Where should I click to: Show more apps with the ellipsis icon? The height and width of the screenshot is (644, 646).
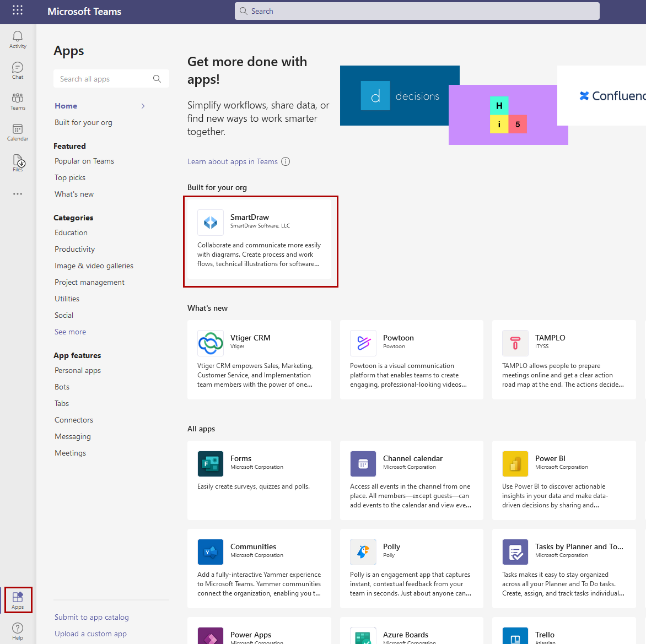(18, 194)
